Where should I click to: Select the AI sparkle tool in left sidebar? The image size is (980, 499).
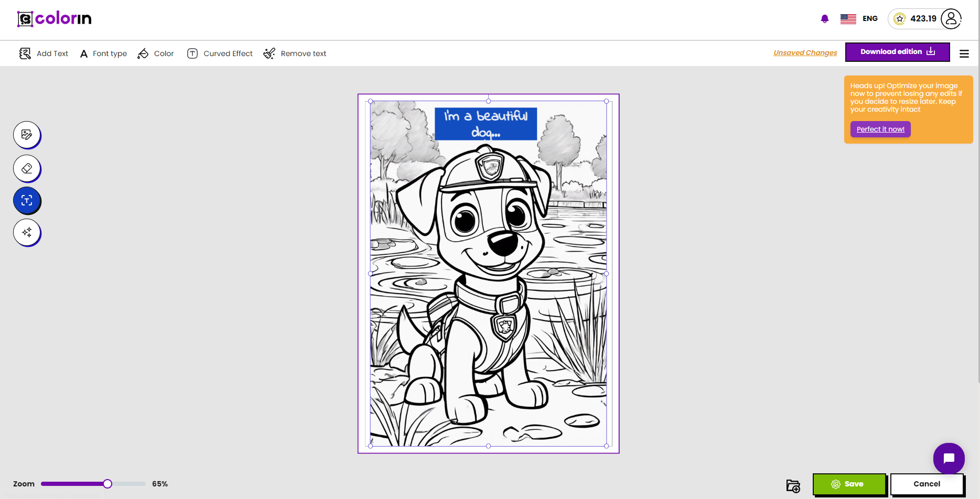[x=27, y=232]
